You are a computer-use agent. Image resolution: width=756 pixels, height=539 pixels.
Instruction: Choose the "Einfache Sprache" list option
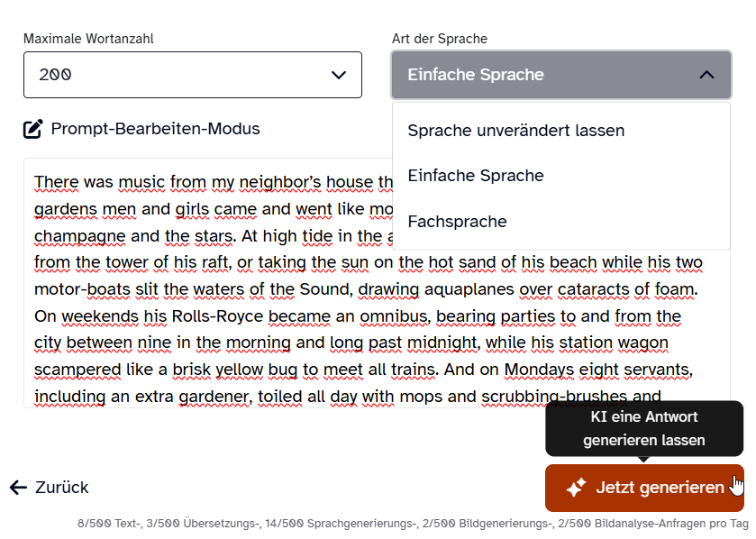click(x=475, y=176)
